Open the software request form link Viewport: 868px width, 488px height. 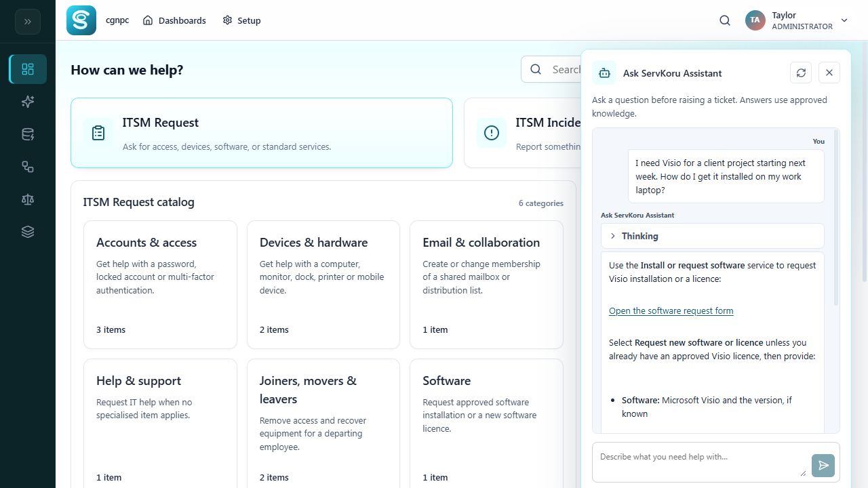pyautogui.click(x=671, y=310)
